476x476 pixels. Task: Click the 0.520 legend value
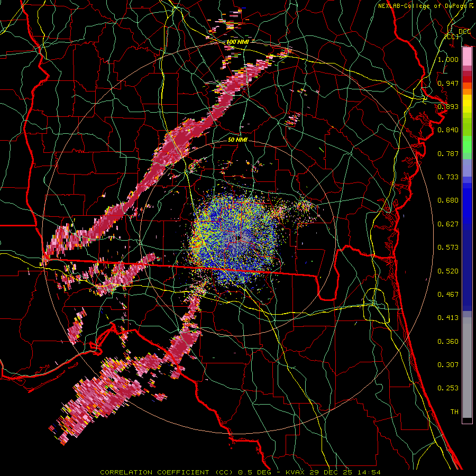click(448, 271)
